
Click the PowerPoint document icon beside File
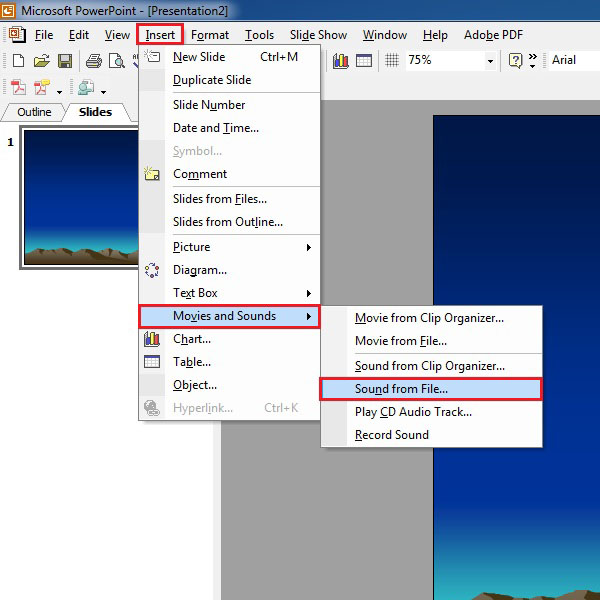(17, 34)
